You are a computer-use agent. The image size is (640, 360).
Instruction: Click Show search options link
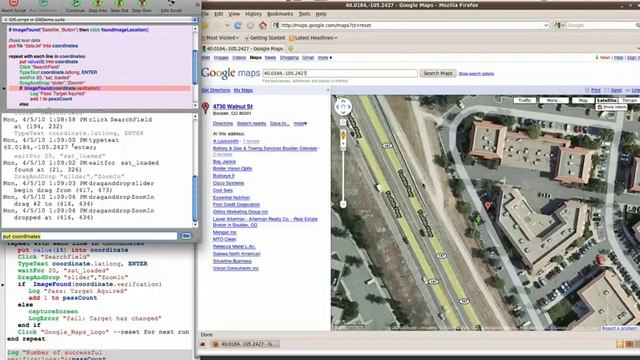476,74
